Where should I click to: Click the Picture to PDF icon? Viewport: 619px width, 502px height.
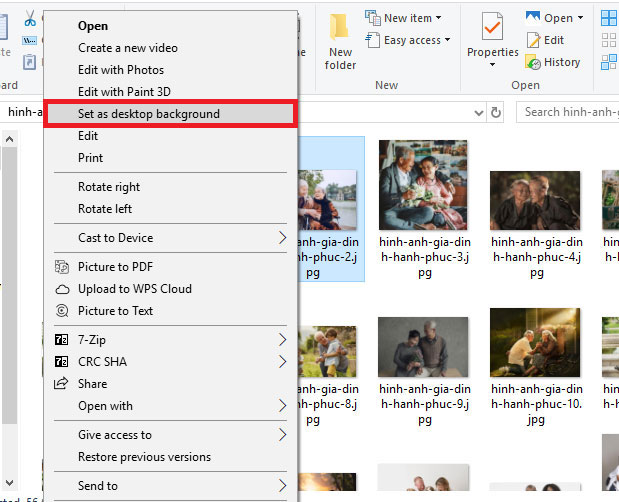point(61,267)
